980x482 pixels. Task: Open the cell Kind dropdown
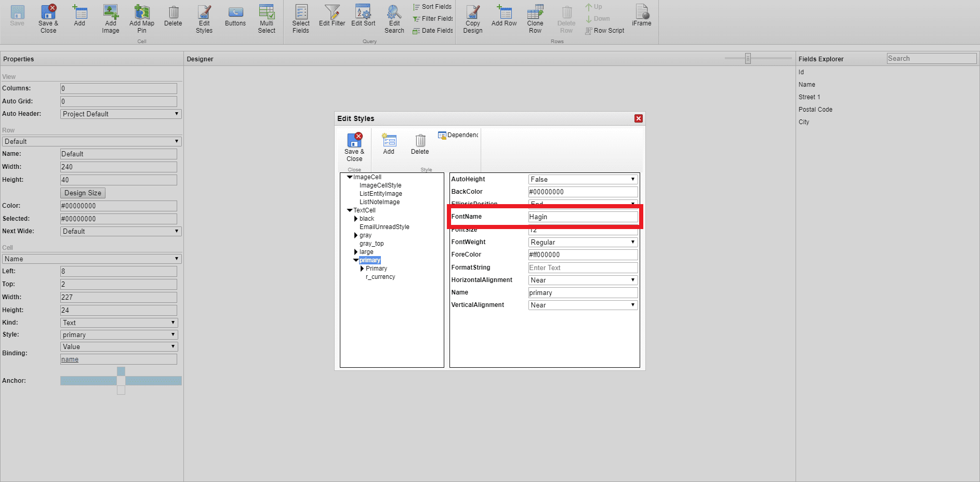point(119,323)
